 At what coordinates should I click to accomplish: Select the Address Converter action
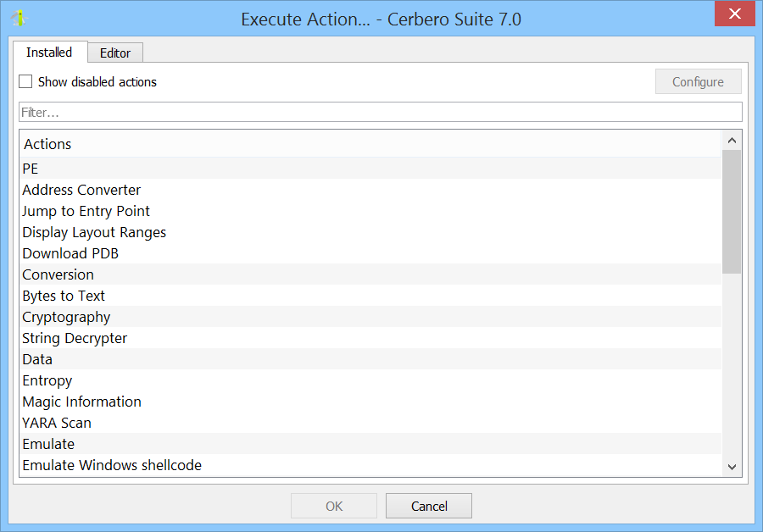370,190
